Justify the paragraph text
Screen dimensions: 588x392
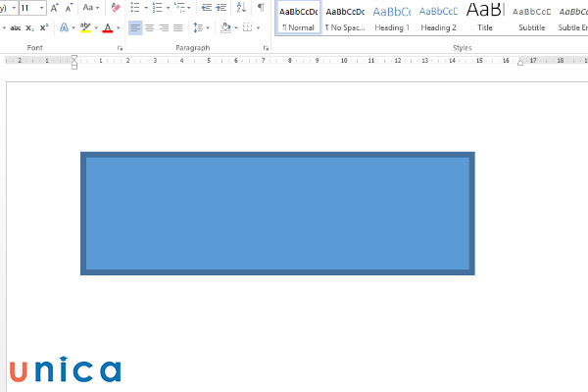pyautogui.click(x=177, y=27)
